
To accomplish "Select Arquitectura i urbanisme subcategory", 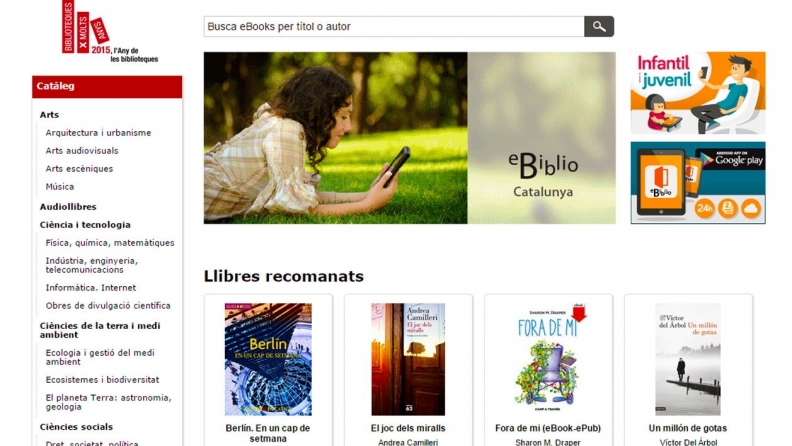I will pos(98,133).
